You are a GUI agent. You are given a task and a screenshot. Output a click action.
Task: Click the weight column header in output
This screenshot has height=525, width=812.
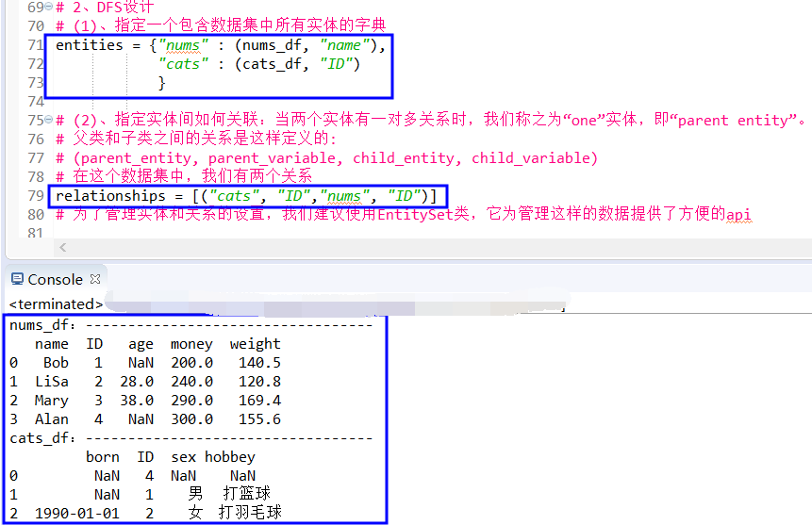pyautogui.click(x=256, y=344)
